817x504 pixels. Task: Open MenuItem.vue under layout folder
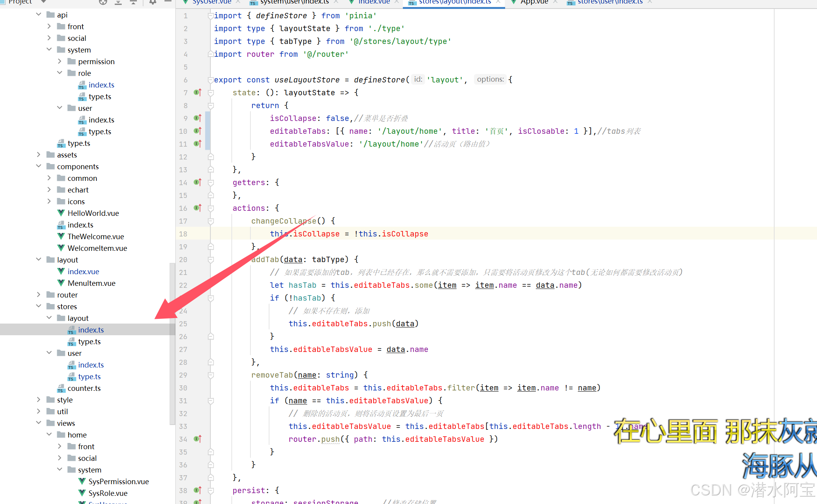(91, 283)
